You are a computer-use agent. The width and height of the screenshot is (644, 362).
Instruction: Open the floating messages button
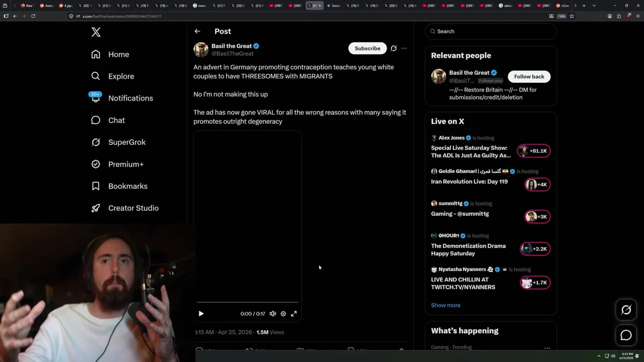626,335
